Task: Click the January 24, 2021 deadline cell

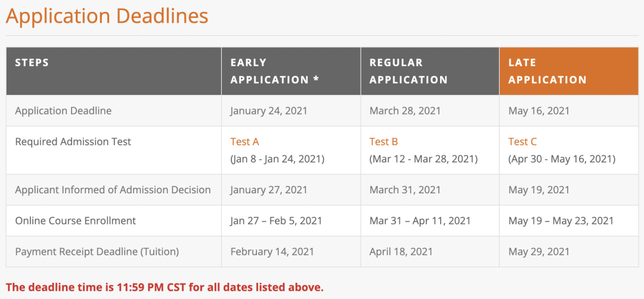Action: pyautogui.click(x=291, y=110)
